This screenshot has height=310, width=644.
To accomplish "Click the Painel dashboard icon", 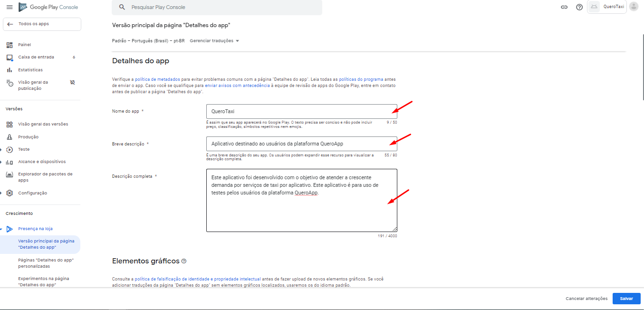I will 10,45.
